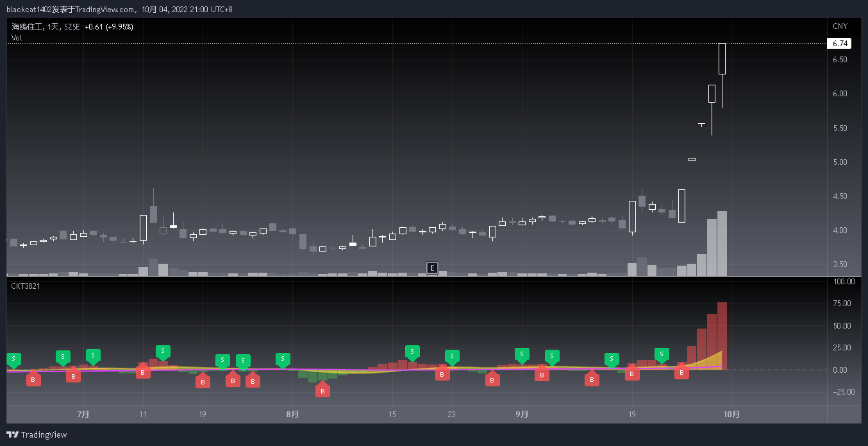868x446 pixels.
Task: Click the blackcat1402 author header text
Action: pyautogui.click(x=119, y=10)
